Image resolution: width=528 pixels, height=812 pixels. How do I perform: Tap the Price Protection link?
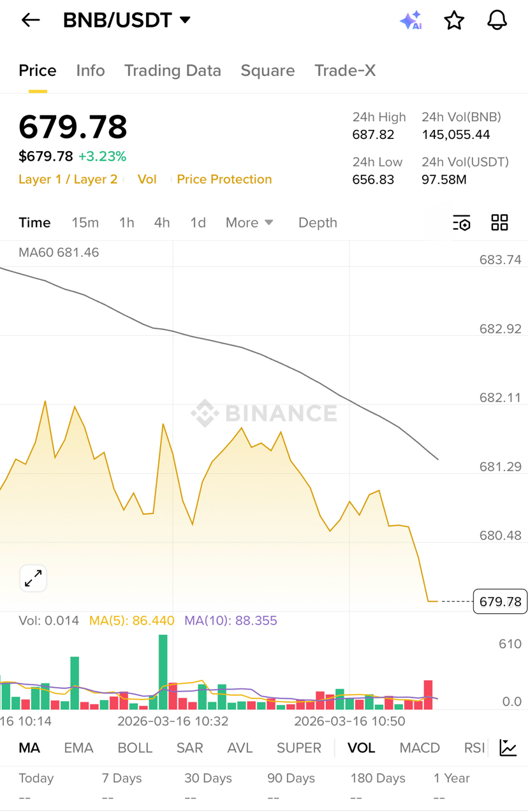[224, 179]
